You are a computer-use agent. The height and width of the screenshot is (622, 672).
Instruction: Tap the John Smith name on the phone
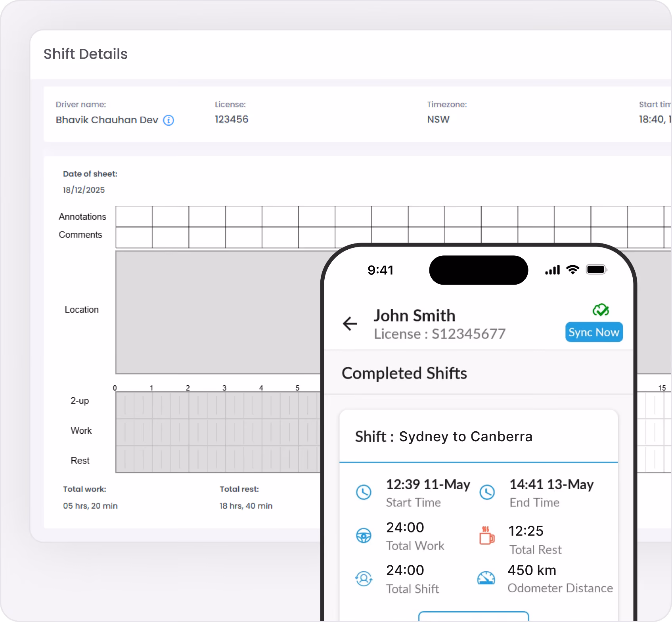coord(414,316)
